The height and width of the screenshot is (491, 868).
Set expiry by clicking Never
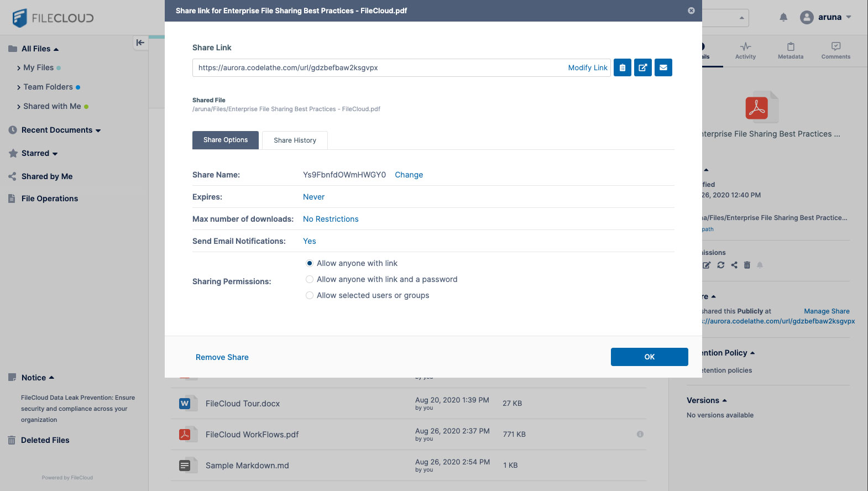click(313, 197)
